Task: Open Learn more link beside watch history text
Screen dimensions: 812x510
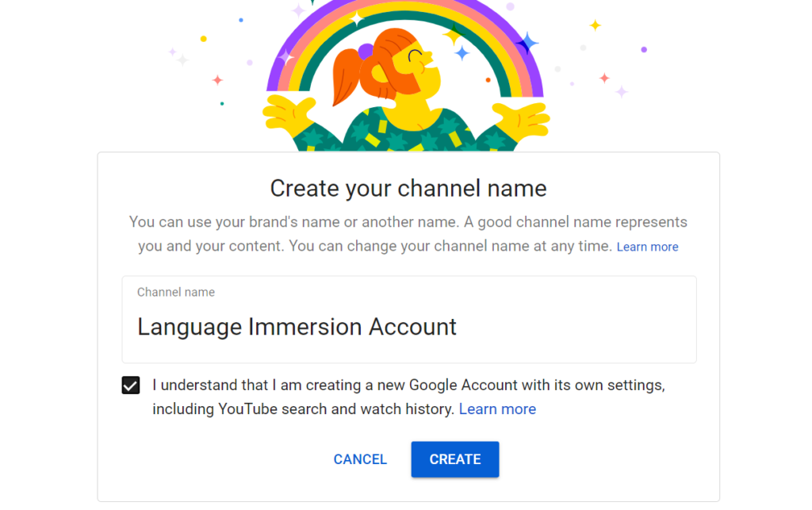Action: click(497, 409)
